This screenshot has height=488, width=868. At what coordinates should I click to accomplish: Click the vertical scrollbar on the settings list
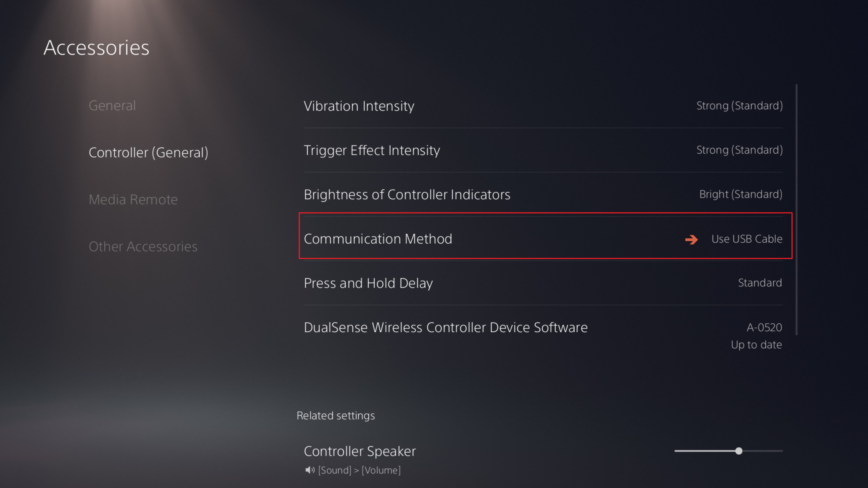pos(796,209)
